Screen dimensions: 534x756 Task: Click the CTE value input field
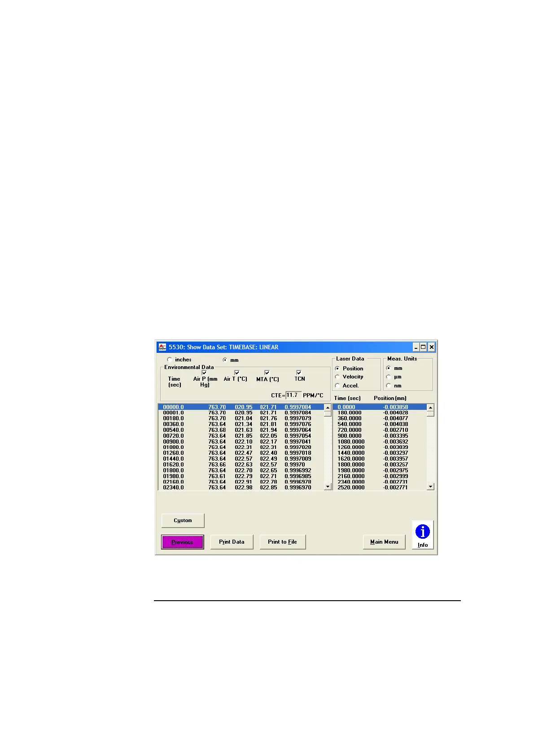tap(293, 396)
